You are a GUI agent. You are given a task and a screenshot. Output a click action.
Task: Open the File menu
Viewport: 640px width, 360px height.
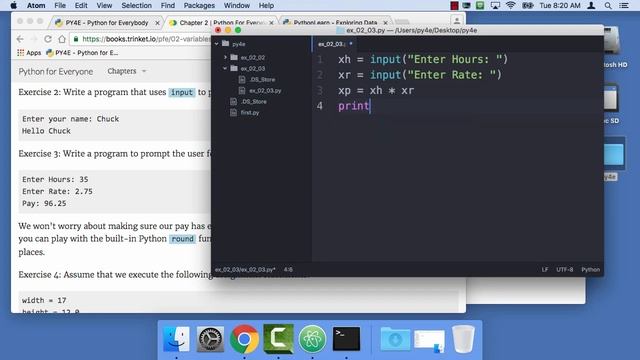(60, 5)
